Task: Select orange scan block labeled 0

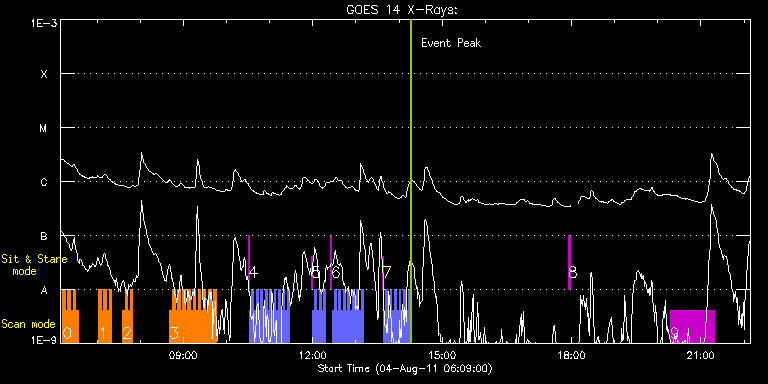Action: [70, 316]
